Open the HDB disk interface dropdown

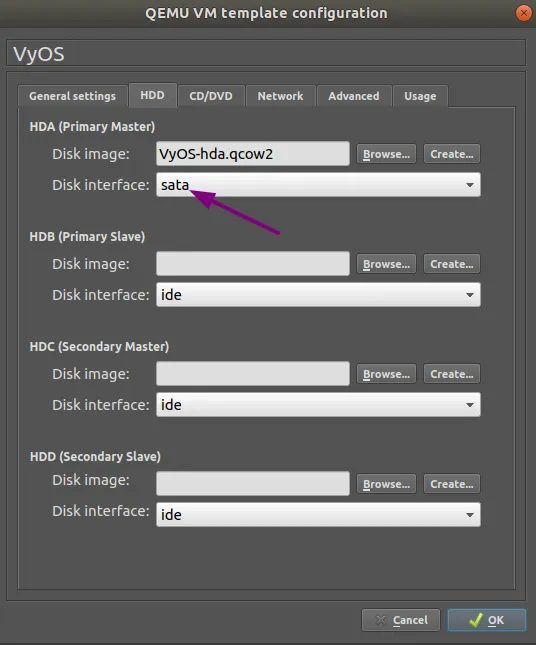(x=318, y=295)
